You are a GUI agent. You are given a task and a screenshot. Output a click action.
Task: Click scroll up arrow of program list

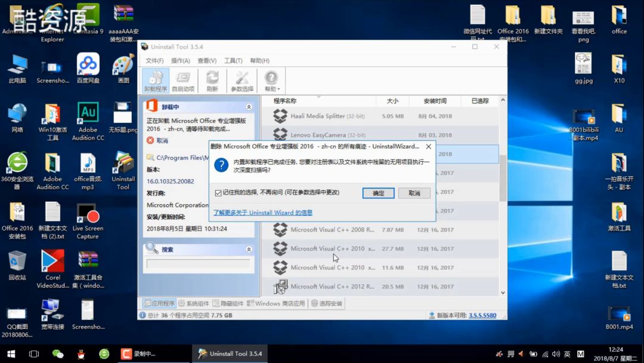[503, 100]
